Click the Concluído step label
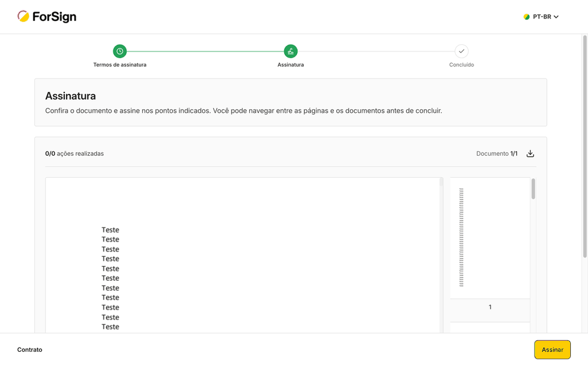Image resolution: width=588 pixels, height=366 pixels. (462, 64)
